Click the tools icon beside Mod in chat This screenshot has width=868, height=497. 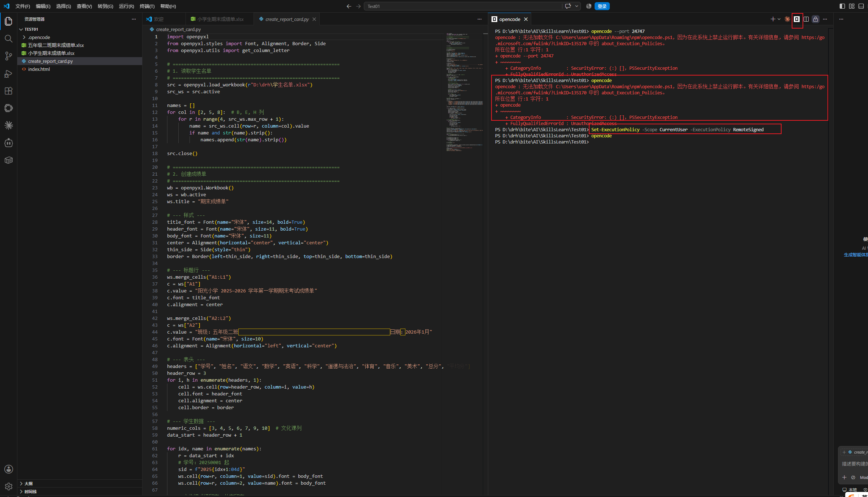pyautogui.click(x=853, y=477)
